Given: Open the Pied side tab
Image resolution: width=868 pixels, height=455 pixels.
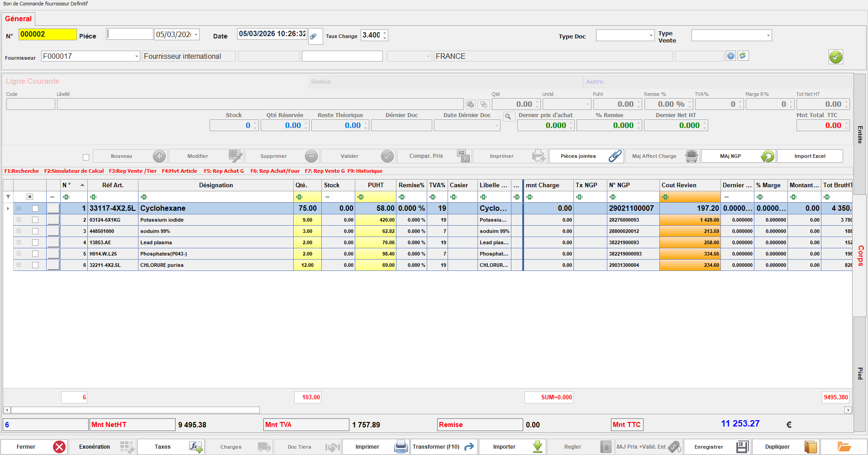Looking at the screenshot, I should point(860,373).
